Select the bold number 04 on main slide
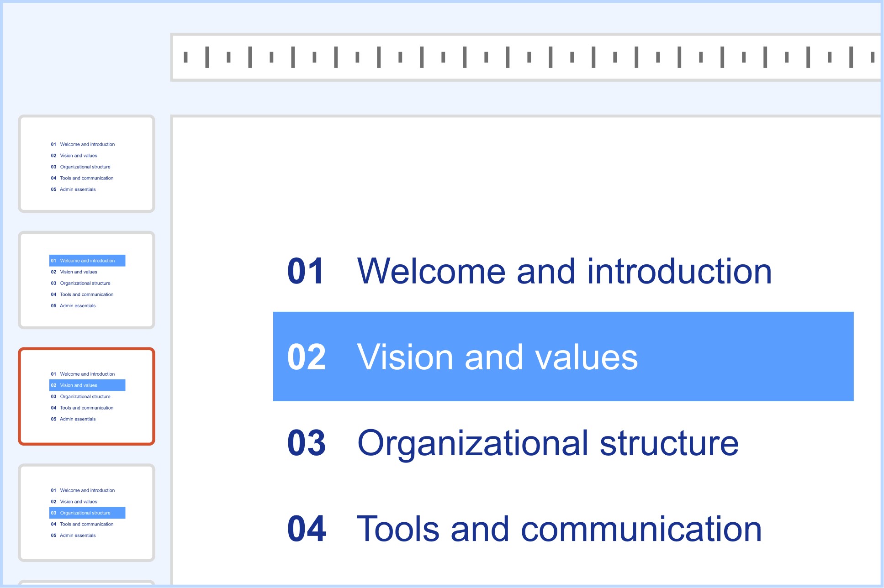The width and height of the screenshot is (884, 588). coord(307,529)
